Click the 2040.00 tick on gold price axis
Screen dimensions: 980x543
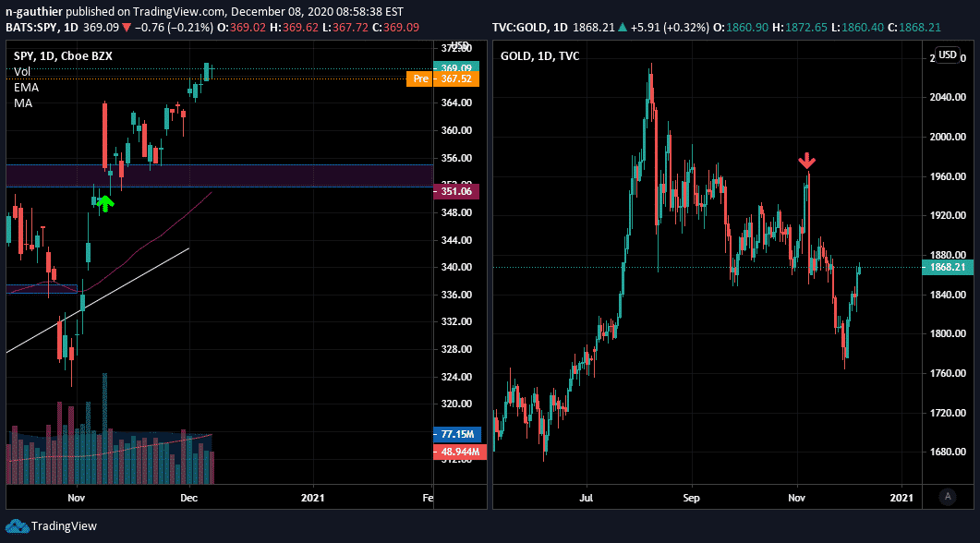coord(948,97)
